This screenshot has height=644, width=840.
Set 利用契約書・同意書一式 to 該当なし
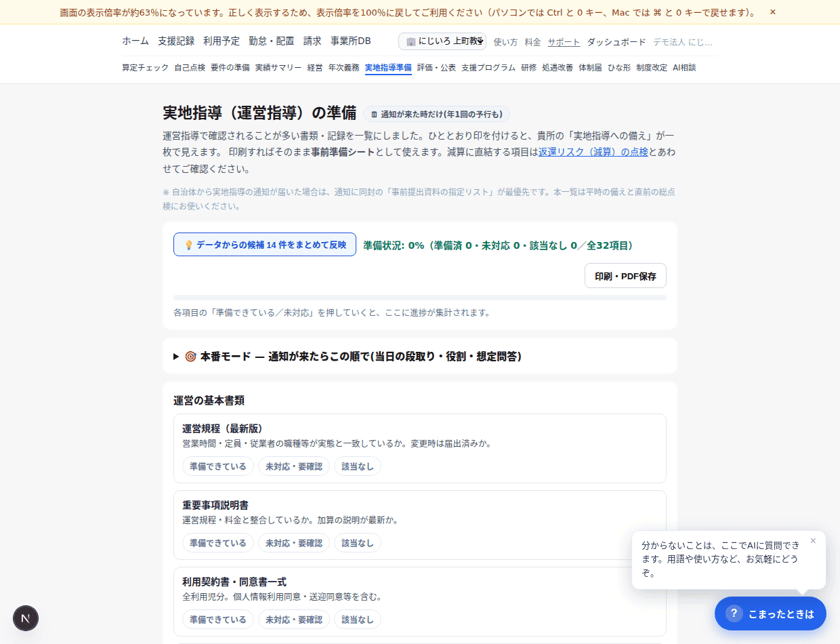(x=358, y=620)
